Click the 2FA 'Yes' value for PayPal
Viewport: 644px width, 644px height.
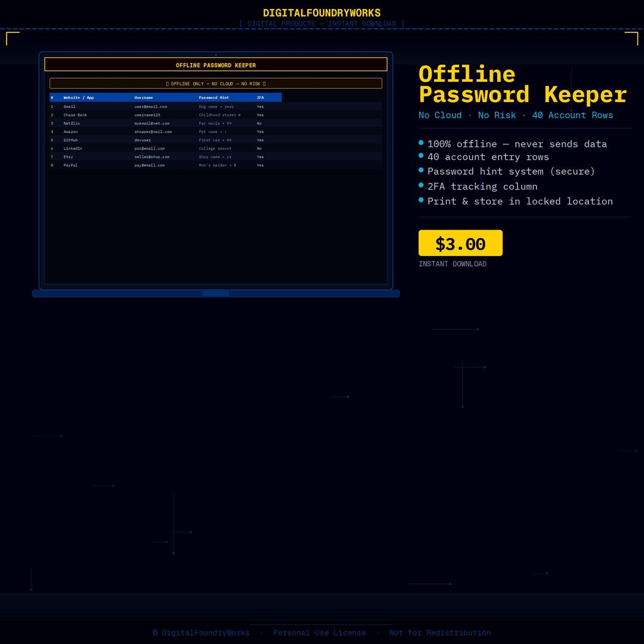(260, 165)
